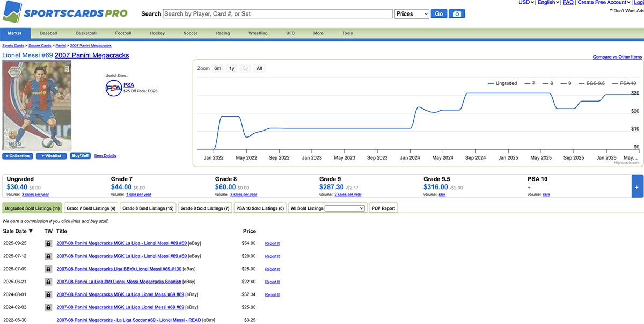This screenshot has width=644, height=324.
Task: Click the camera photo search icon
Action: coord(457,14)
